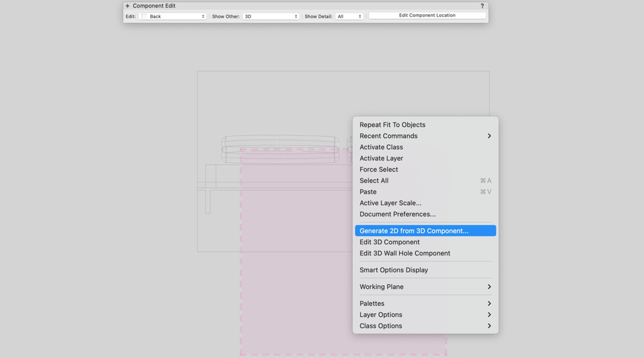Choose Force Select in the menu

[425, 170]
